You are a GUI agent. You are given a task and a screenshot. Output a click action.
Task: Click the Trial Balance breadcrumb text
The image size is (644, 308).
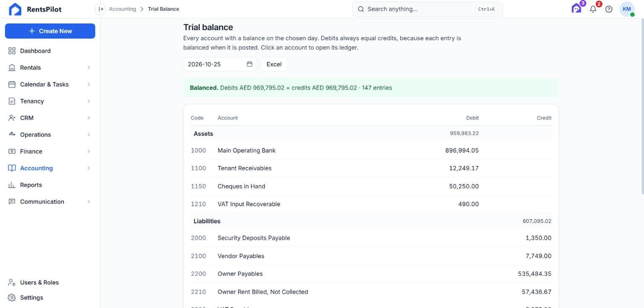point(164,9)
